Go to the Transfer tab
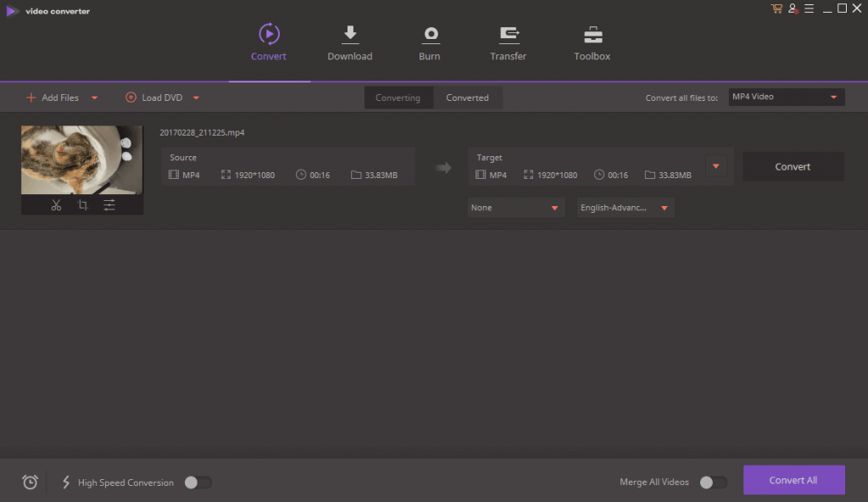The height and width of the screenshot is (502, 868). [509, 42]
